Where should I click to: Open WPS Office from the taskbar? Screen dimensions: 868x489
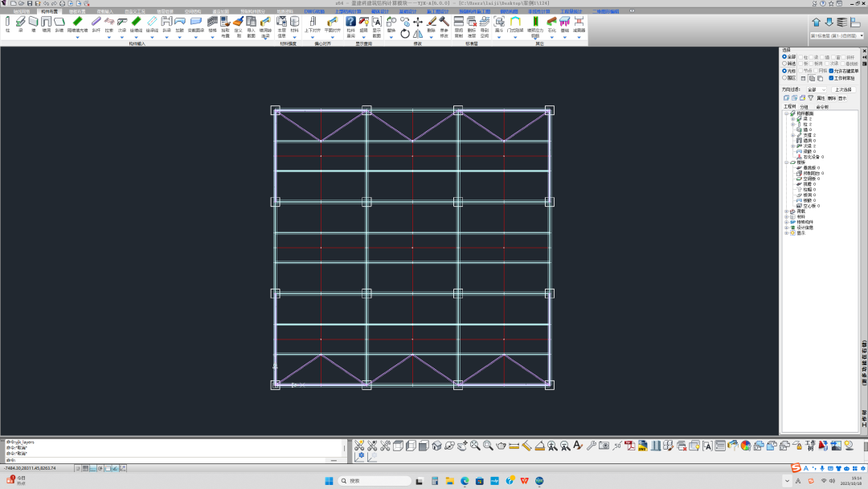coord(524,481)
